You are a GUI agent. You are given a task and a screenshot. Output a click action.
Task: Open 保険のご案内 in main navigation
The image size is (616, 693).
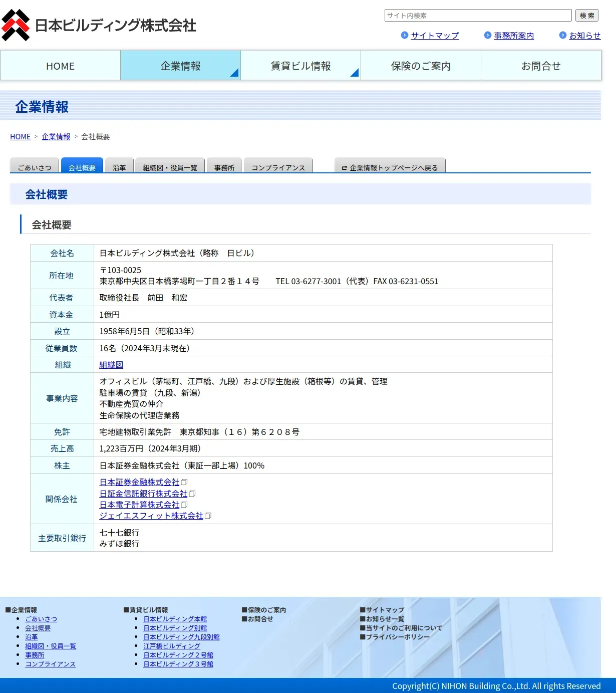pos(421,66)
